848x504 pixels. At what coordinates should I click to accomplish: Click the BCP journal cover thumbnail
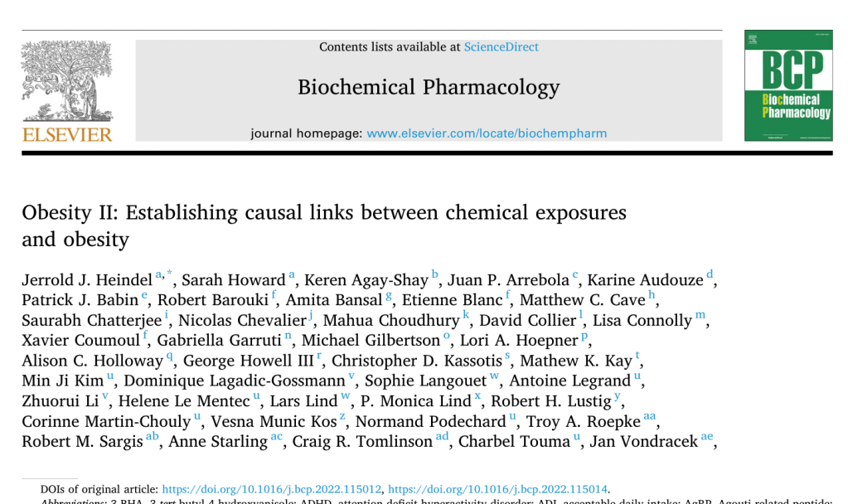coord(787,85)
